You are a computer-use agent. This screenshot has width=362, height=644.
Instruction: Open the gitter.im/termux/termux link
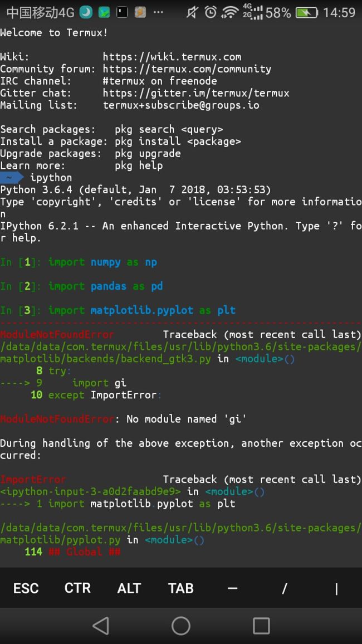196,93
